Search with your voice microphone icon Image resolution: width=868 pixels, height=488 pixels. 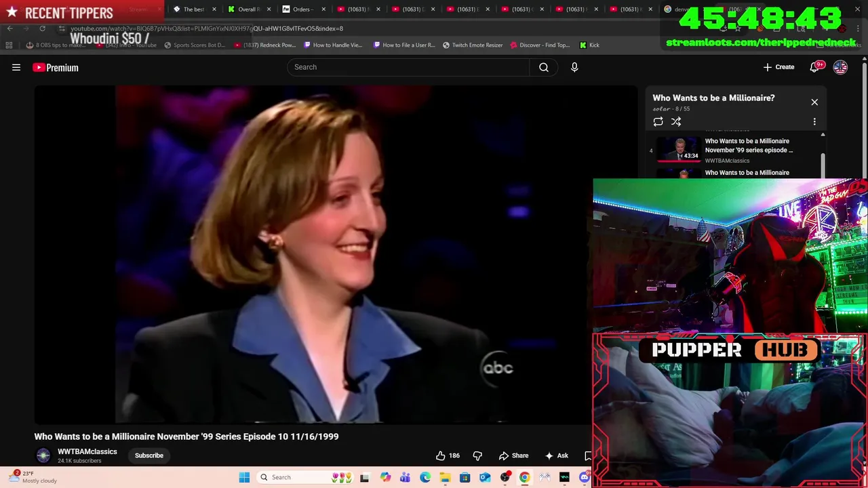574,67
